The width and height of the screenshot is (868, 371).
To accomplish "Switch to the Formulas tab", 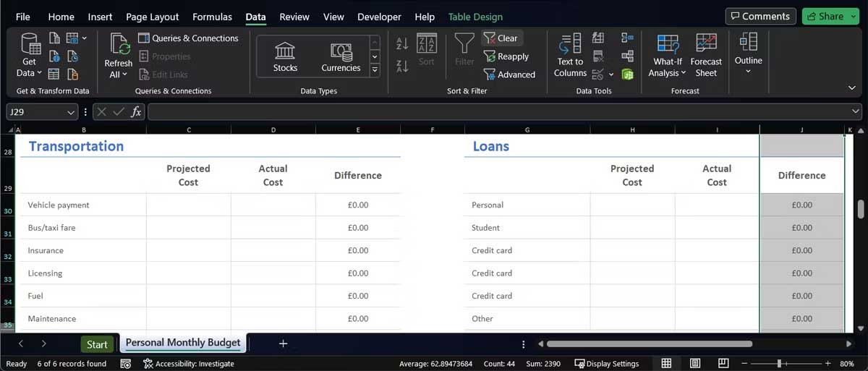I will point(213,17).
